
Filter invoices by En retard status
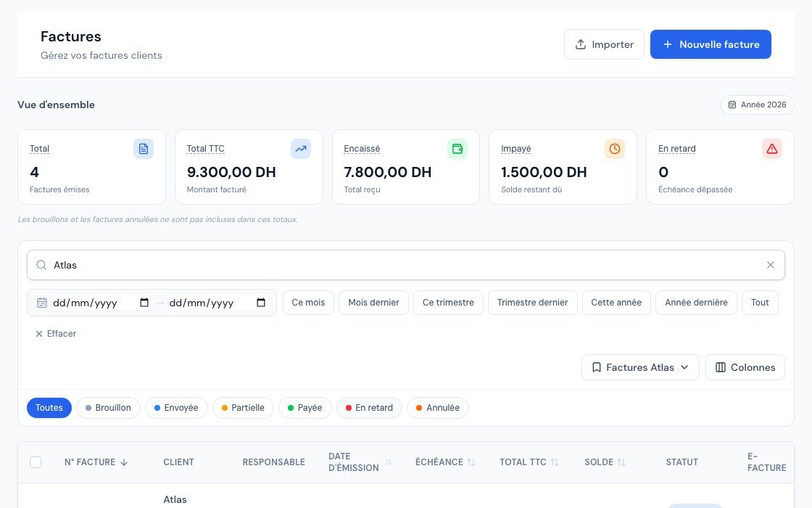coord(369,408)
